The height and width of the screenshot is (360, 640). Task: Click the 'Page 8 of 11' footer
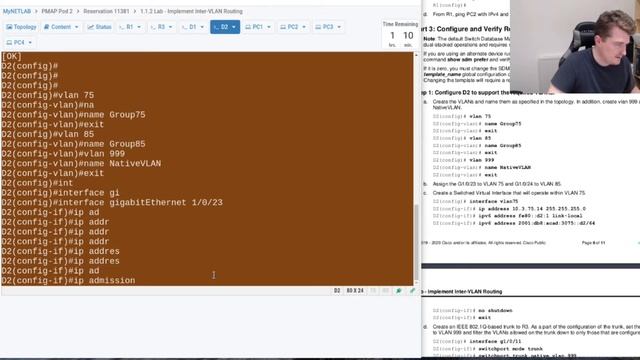[593, 243]
